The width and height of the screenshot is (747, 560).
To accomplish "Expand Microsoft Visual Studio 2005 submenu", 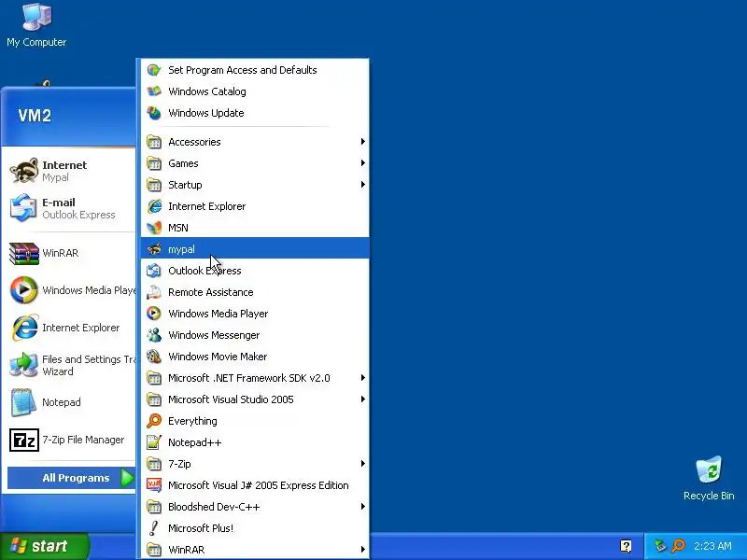I will click(255, 399).
